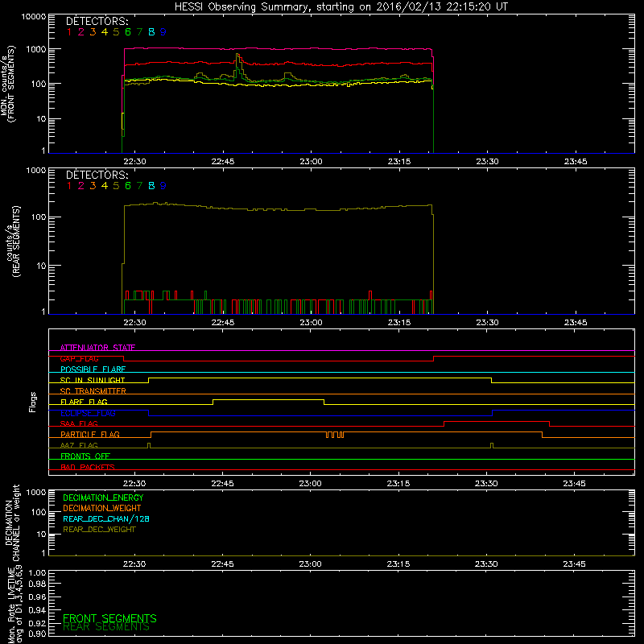Click 23:30 time label under rear segments plot
The width and height of the screenshot is (644, 644).
[487, 323]
